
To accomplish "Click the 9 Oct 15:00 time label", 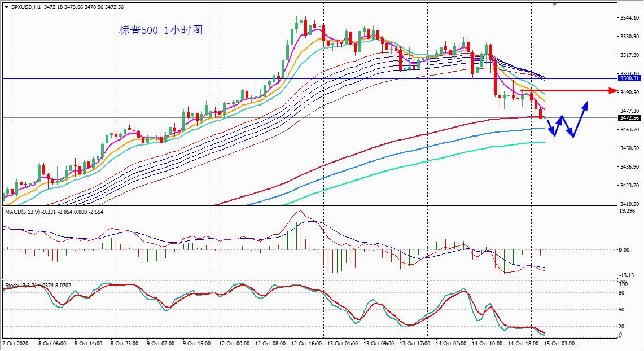I will coord(197,343).
